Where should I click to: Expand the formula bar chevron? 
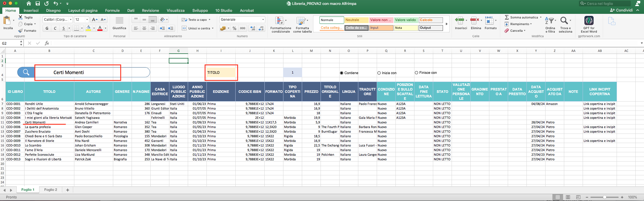pos(641,43)
